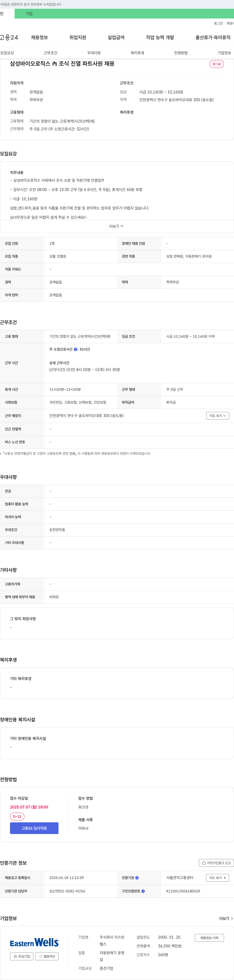Click contact 김신연(02-3282-9234)
This screenshot has width=234, height=980.
click(x=67, y=891)
